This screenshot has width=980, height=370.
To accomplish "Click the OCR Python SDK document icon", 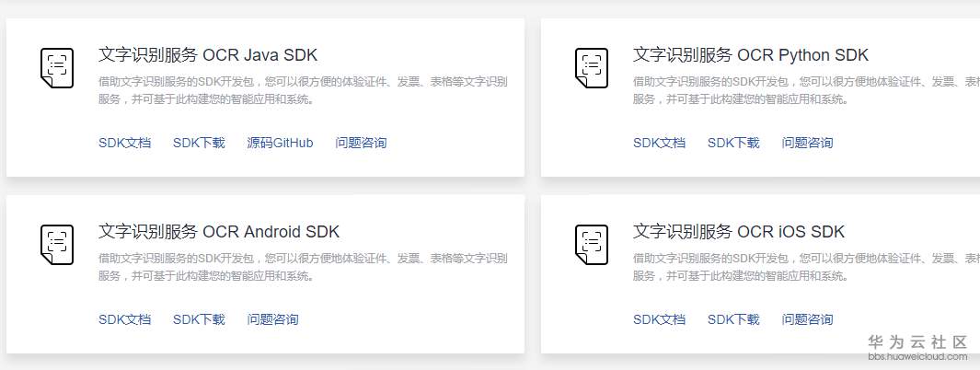I will tap(592, 68).
